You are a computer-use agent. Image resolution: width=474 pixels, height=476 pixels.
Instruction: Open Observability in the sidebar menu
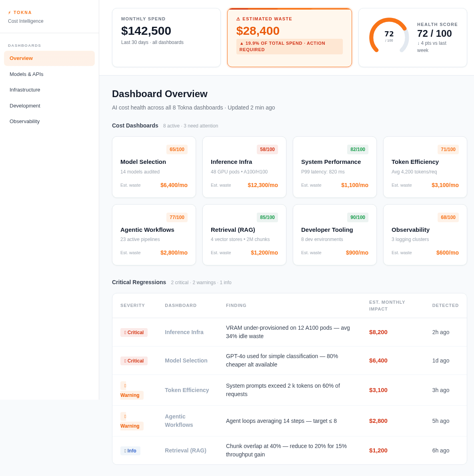coord(50,121)
